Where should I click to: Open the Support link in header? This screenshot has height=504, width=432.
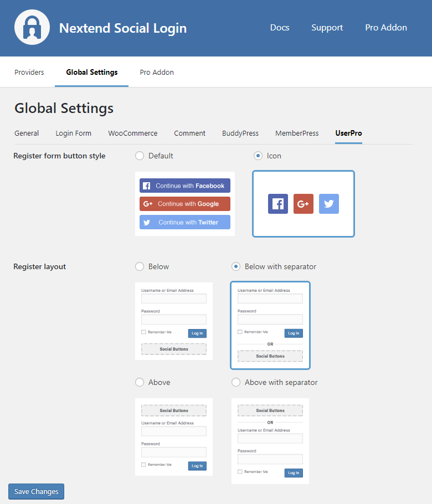(327, 28)
